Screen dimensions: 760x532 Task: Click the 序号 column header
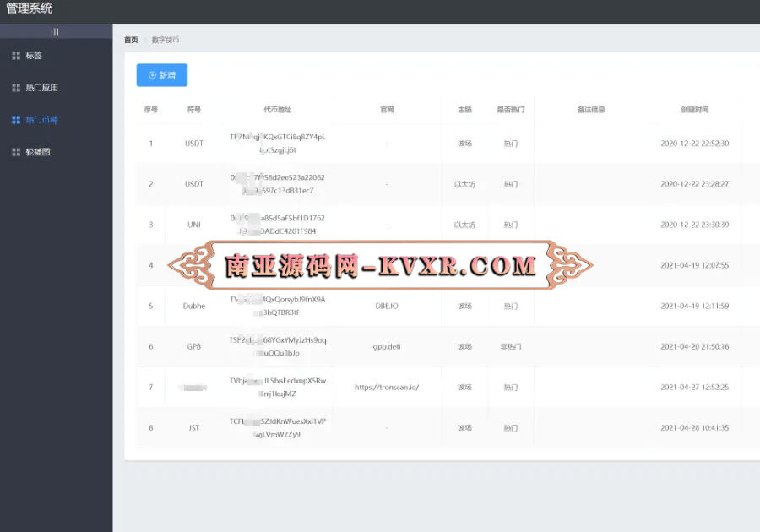[x=151, y=110]
